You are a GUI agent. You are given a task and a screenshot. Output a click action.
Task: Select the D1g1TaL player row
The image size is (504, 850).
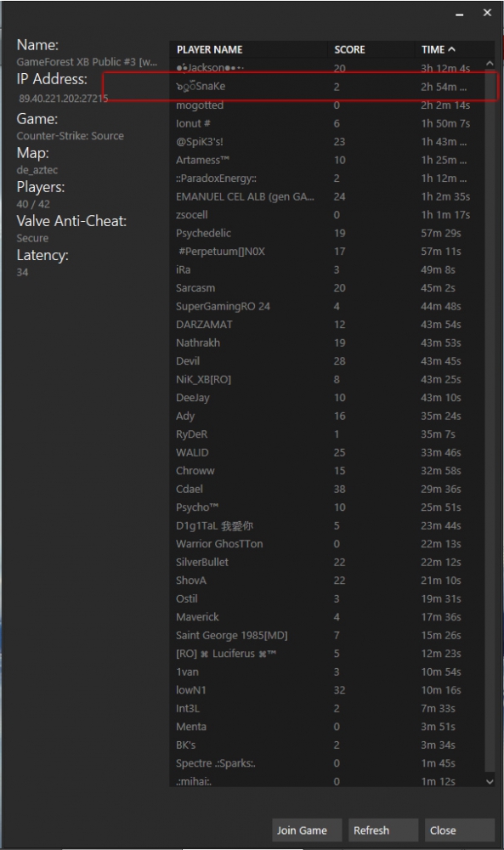click(x=327, y=526)
